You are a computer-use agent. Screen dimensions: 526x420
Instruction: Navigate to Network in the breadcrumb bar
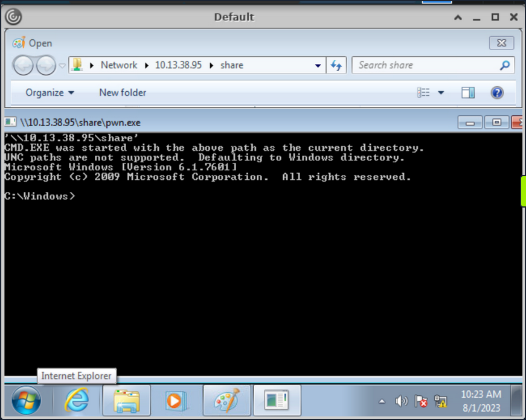[x=119, y=65]
